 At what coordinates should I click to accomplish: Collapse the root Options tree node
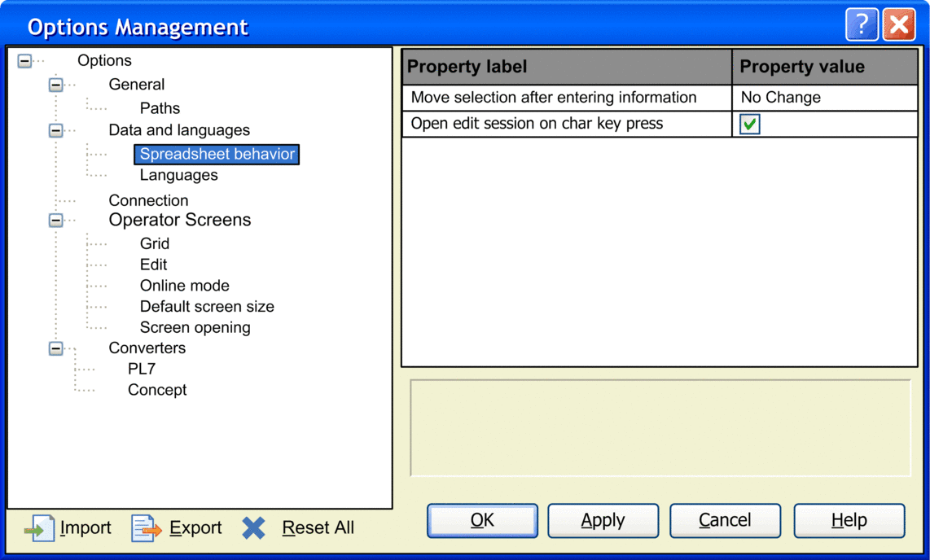[x=25, y=61]
